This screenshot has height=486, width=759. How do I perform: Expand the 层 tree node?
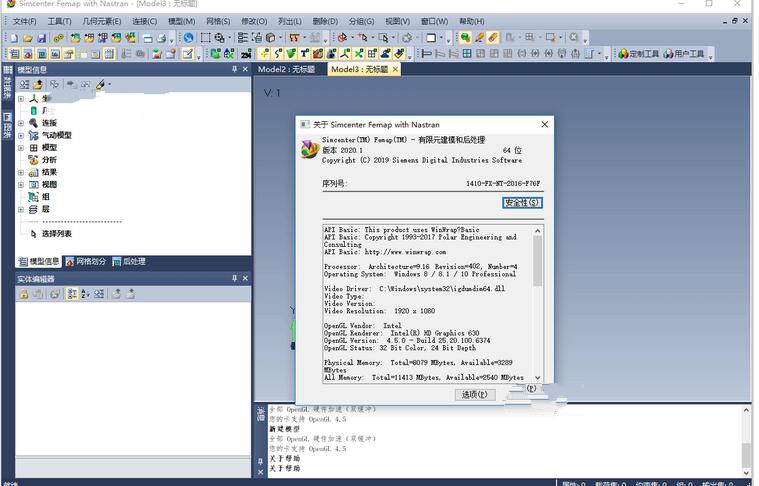click(21, 209)
